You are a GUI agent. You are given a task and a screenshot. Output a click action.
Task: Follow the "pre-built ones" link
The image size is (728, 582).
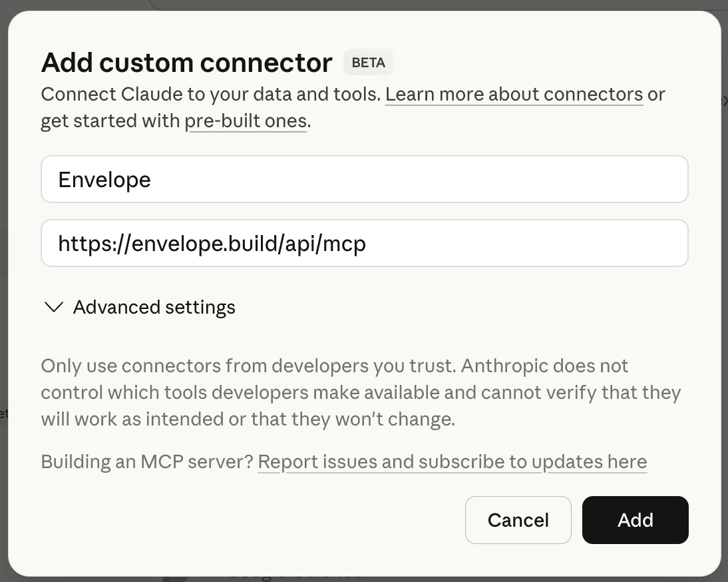point(246,121)
